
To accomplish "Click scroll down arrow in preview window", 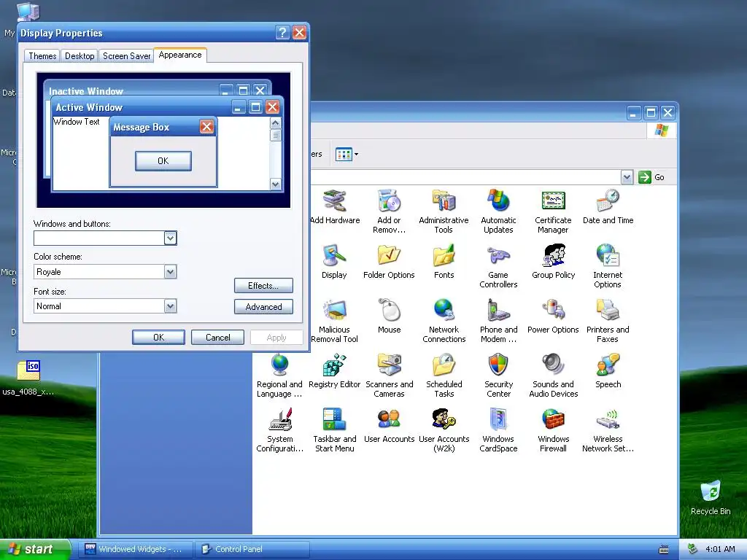I will pos(275,184).
